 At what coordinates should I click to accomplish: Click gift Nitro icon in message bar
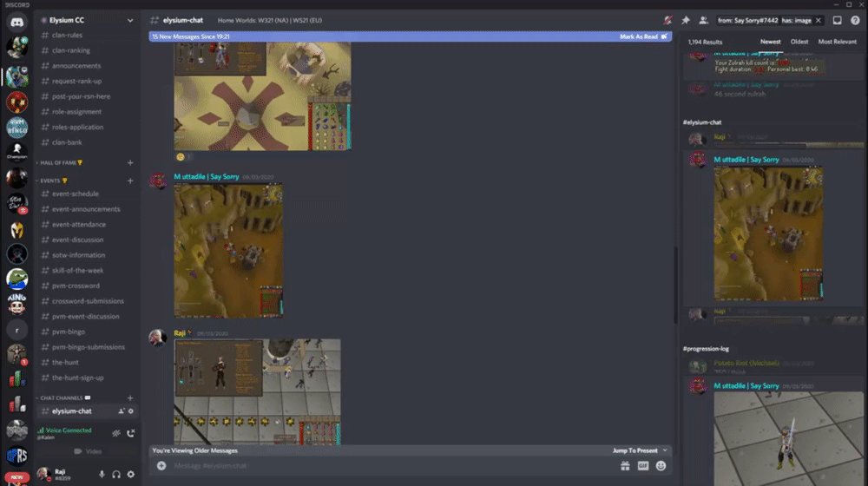tap(625, 466)
